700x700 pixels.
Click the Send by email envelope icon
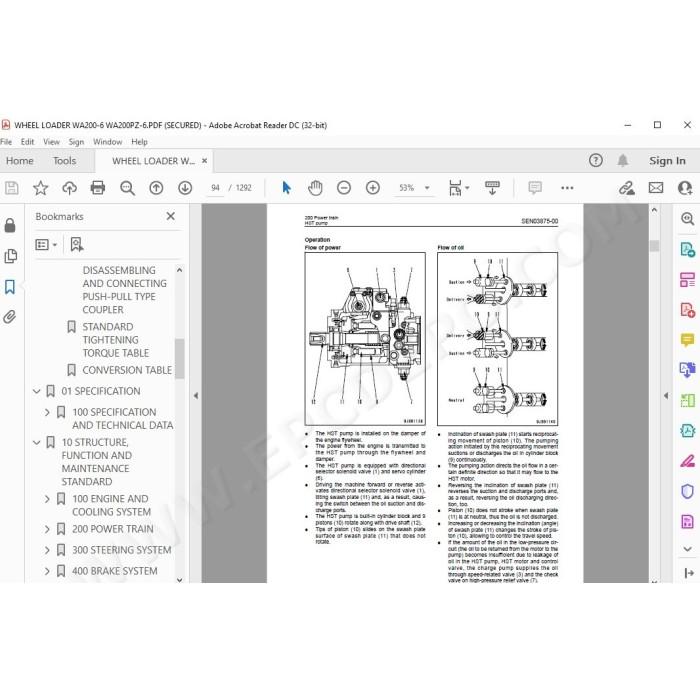click(x=656, y=188)
